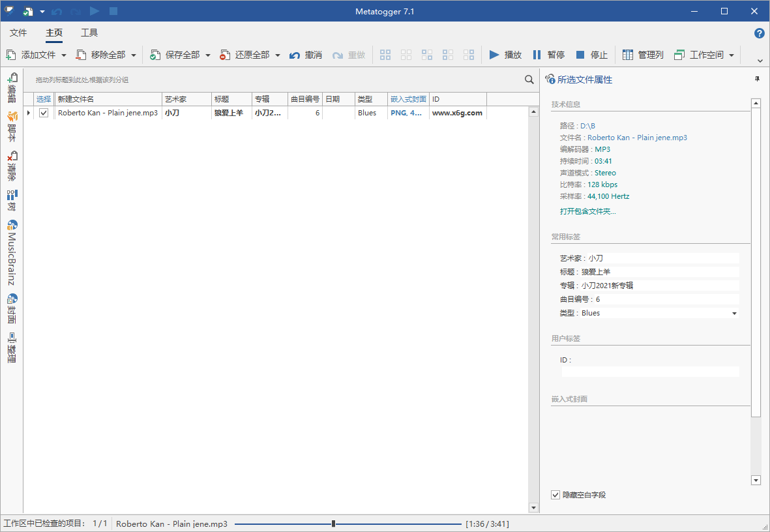Click the grid icon with all four squares filled
The image size is (770, 532).
[385, 55]
